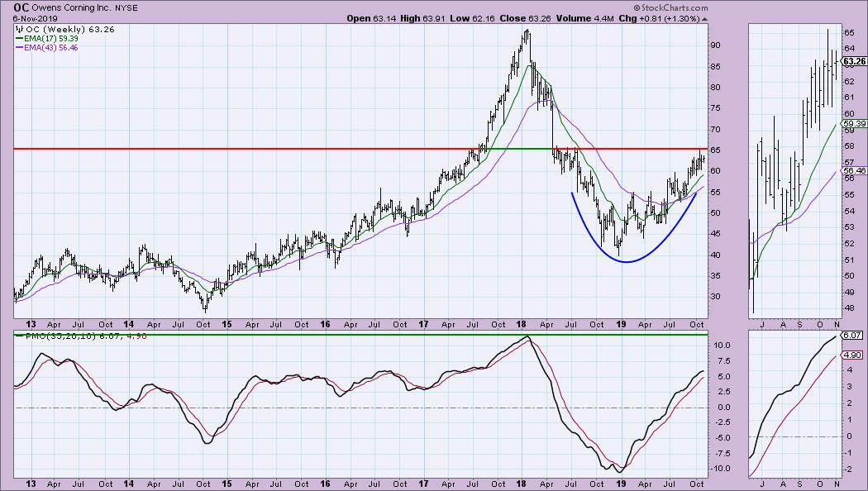Click the Low 62.16 value

472,18
